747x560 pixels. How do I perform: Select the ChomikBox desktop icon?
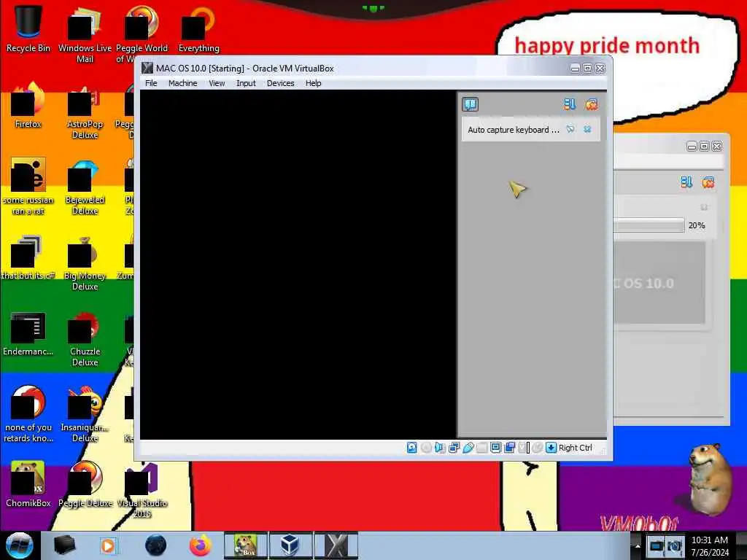pos(28,484)
